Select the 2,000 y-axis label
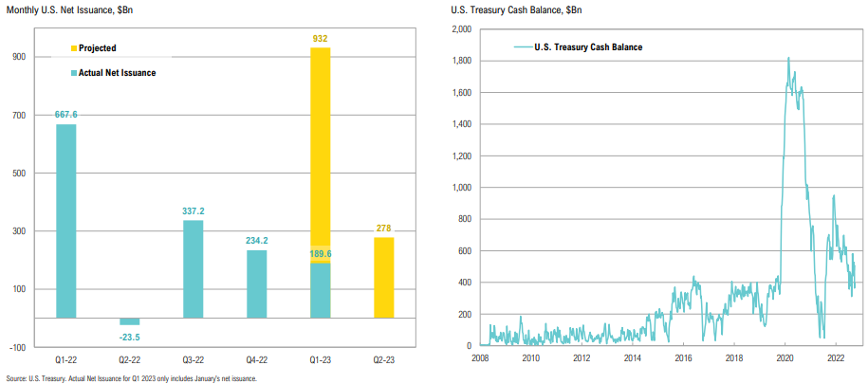The height and width of the screenshot is (384, 868). pyautogui.click(x=459, y=29)
